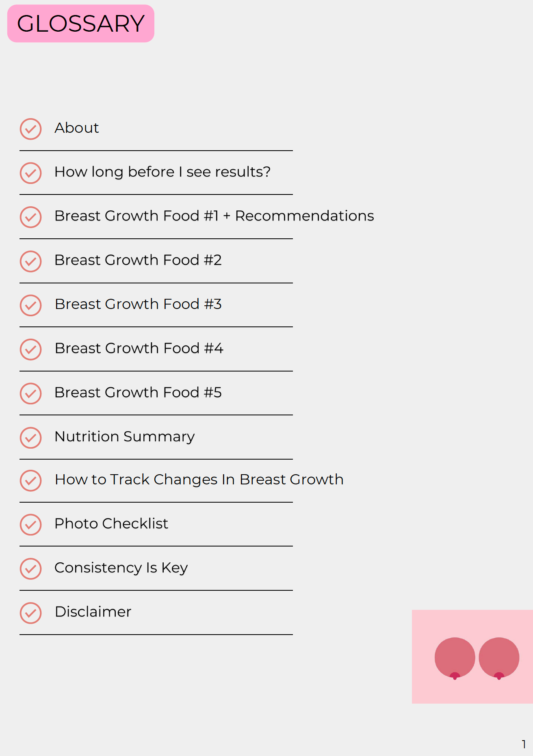Jump to Nutrition Summary section

point(125,437)
